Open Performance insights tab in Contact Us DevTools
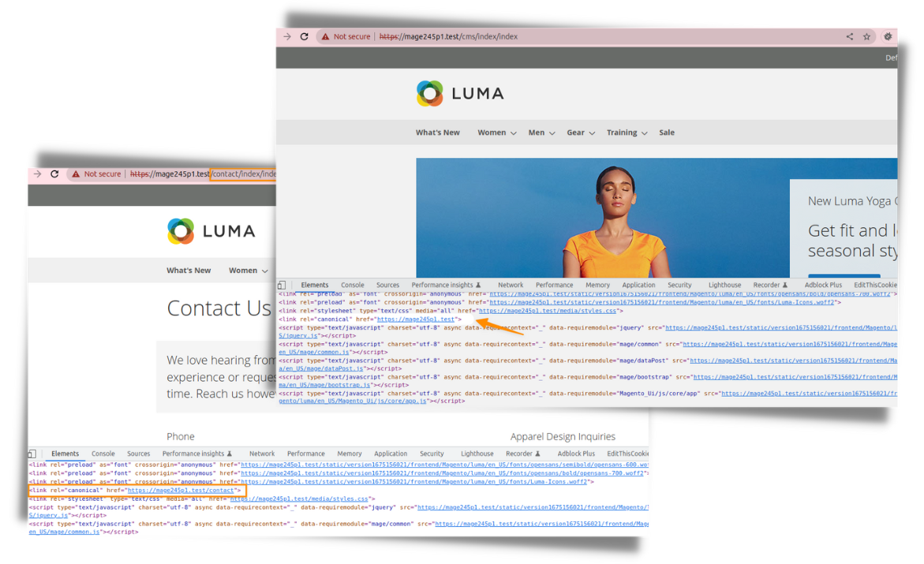The image size is (924, 564). click(196, 454)
